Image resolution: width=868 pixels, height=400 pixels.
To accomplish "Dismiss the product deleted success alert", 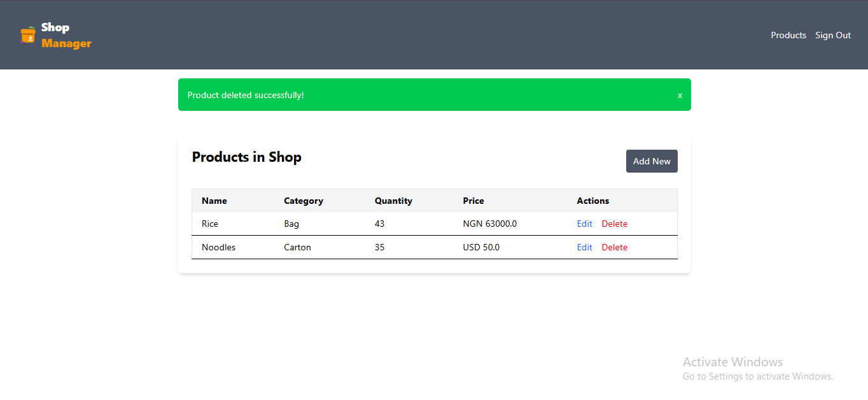I will coord(680,95).
